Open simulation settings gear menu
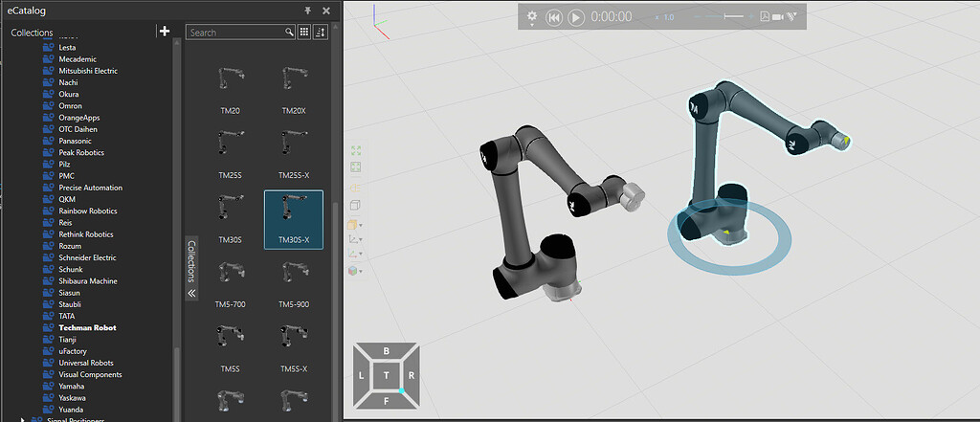Screen dimensions: 980x422 532,17
